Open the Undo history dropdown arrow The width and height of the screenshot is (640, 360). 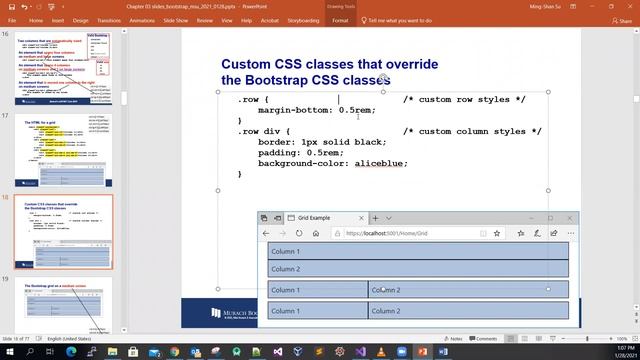pos(31,7)
